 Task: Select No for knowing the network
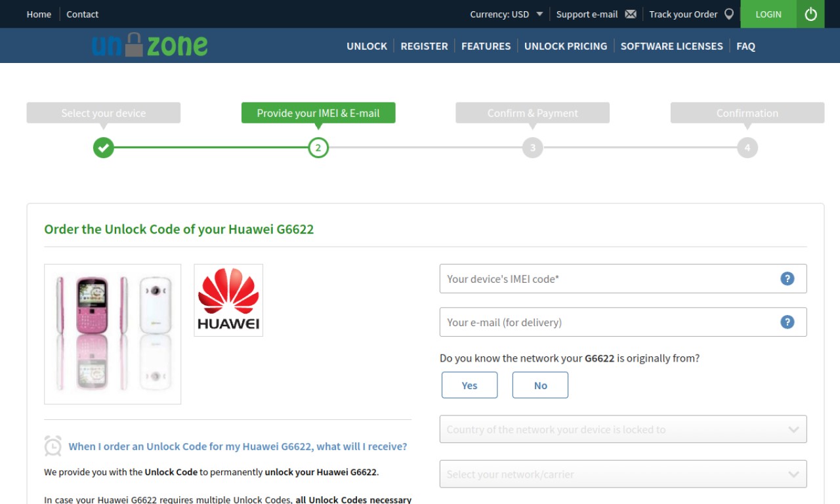pyautogui.click(x=540, y=385)
